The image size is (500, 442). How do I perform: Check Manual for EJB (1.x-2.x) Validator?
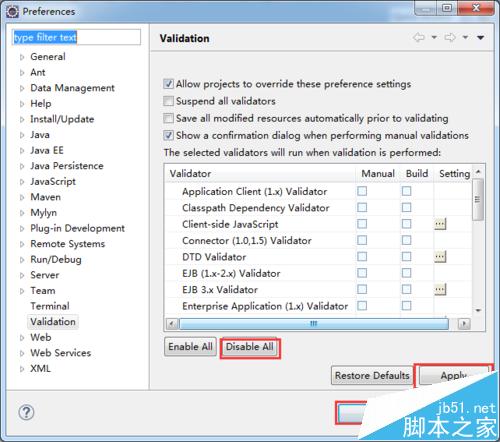pos(362,273)
